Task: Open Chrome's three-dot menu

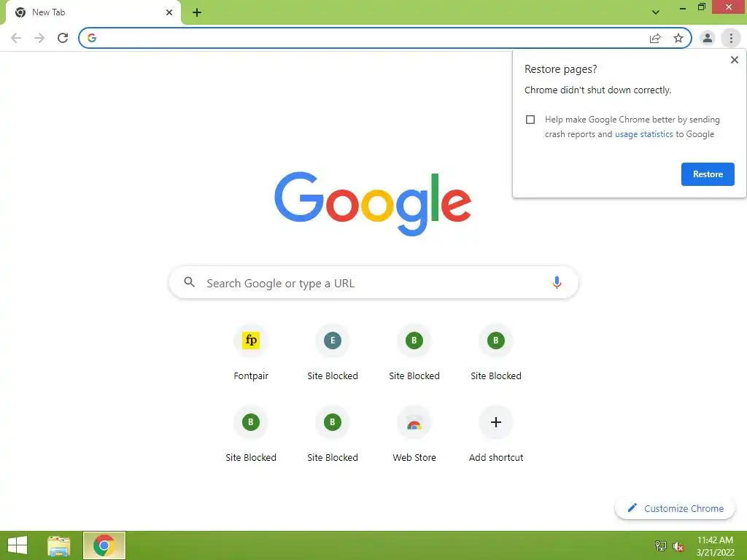Action: pos(731,38)
